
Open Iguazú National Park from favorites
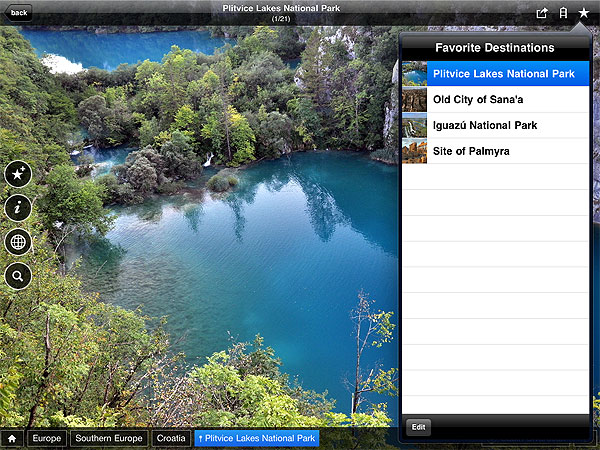coord(485,125)
